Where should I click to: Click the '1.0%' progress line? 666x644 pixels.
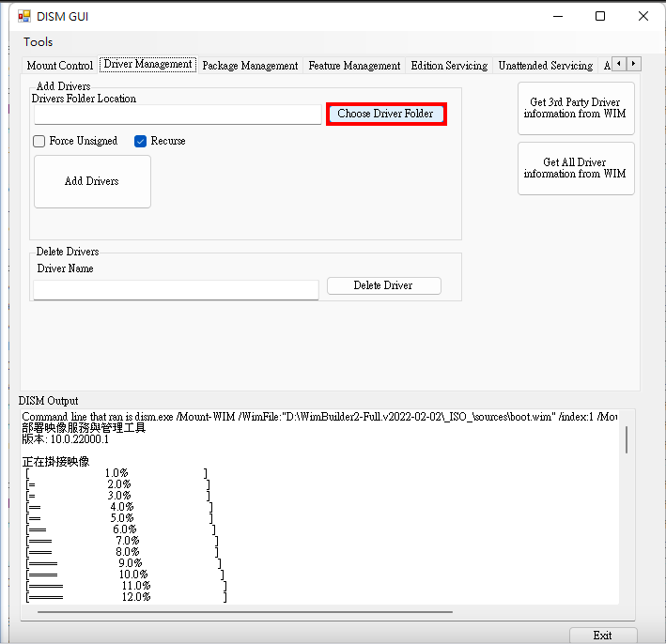[x=116, y=473]
